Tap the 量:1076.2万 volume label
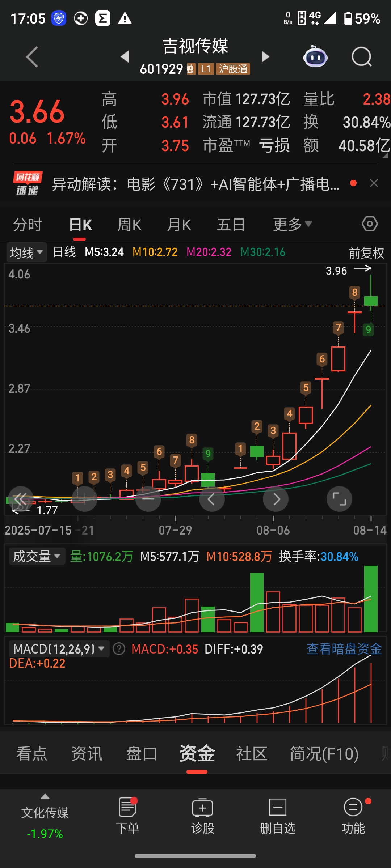This screenshot has height=868, width=391. point(101,556)
